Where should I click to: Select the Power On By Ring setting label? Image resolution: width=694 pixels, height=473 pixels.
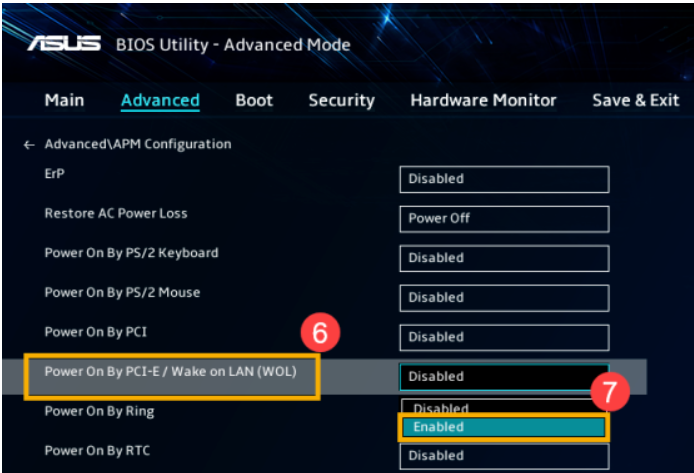point(99,411)
